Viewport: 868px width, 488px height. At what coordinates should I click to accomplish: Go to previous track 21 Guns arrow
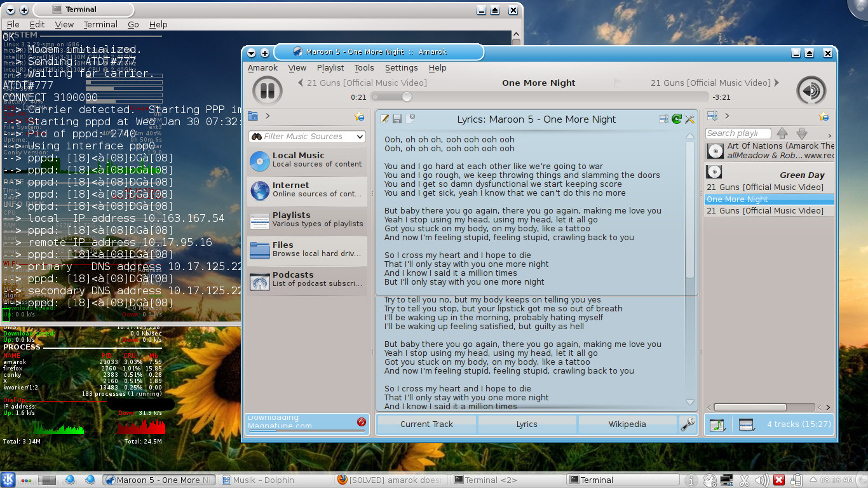(301, 83)
